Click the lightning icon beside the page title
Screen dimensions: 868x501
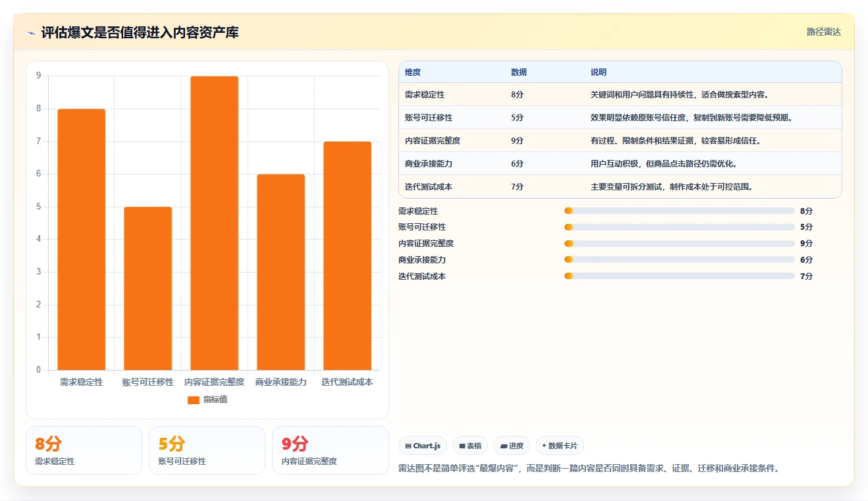tap(32, 32)
